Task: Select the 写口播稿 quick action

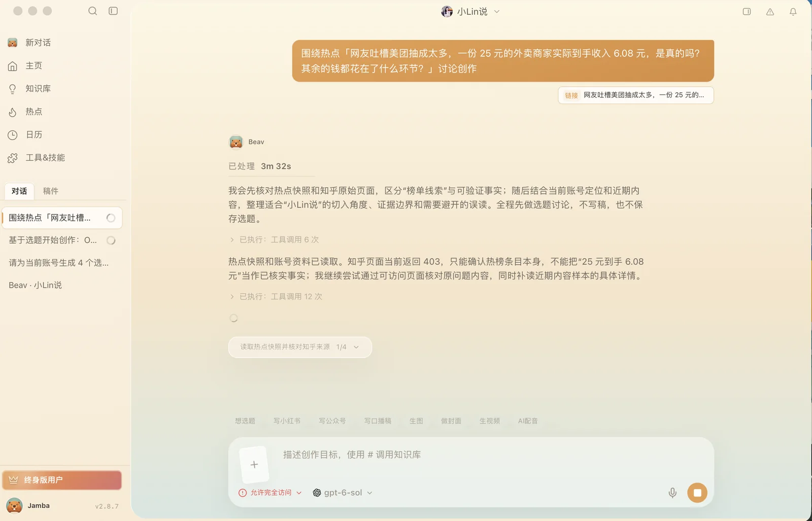Action: tap(378, 421)
